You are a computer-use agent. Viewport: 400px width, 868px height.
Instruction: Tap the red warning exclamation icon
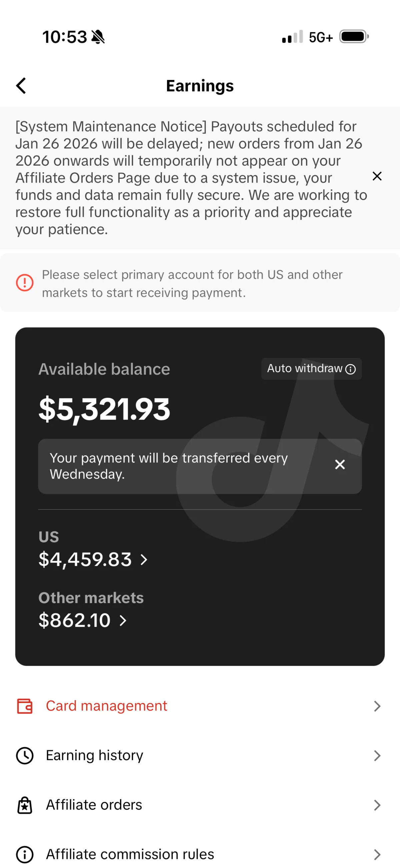[x=25, y=282]
